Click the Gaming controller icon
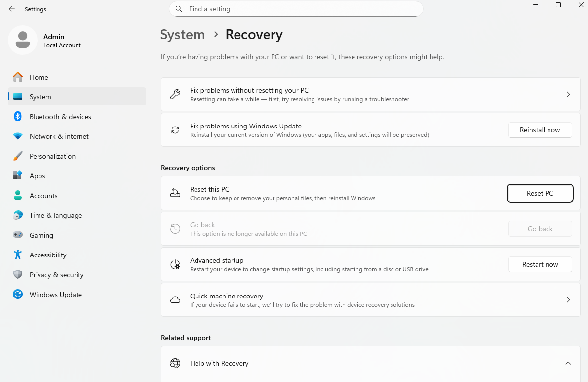Image resolution: width=588 pixels, height=382 pixels. click(18, 235)
